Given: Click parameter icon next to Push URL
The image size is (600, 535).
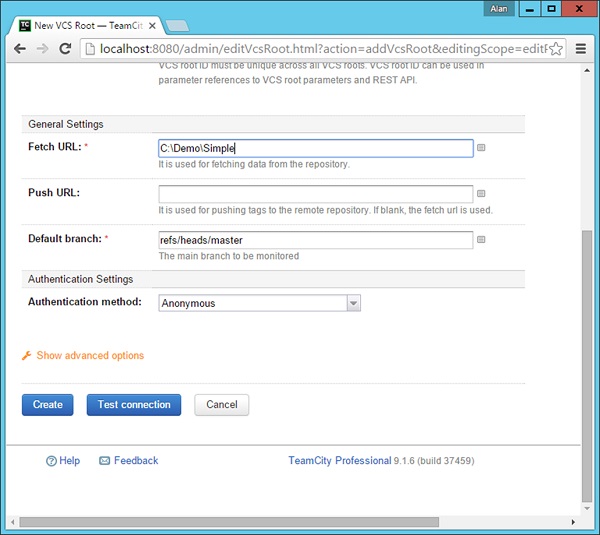Looking at the screenshot, I should coord(481,194).
